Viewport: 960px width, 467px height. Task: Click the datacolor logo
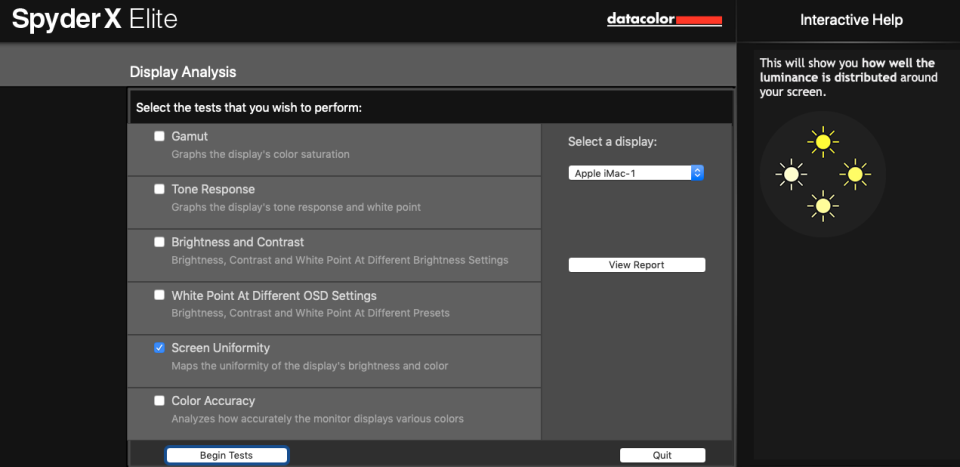pos(664,20)
